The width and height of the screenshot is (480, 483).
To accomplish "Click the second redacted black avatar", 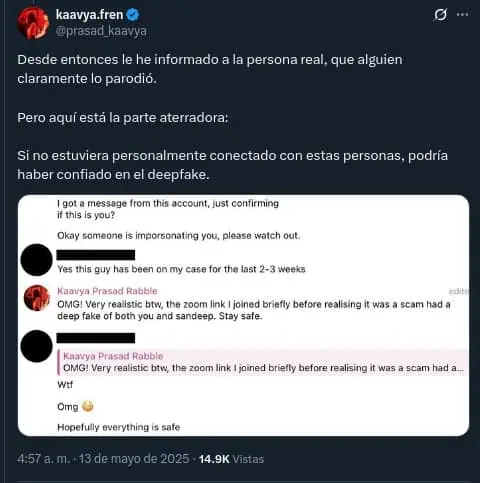I will (x=37, y=346).
